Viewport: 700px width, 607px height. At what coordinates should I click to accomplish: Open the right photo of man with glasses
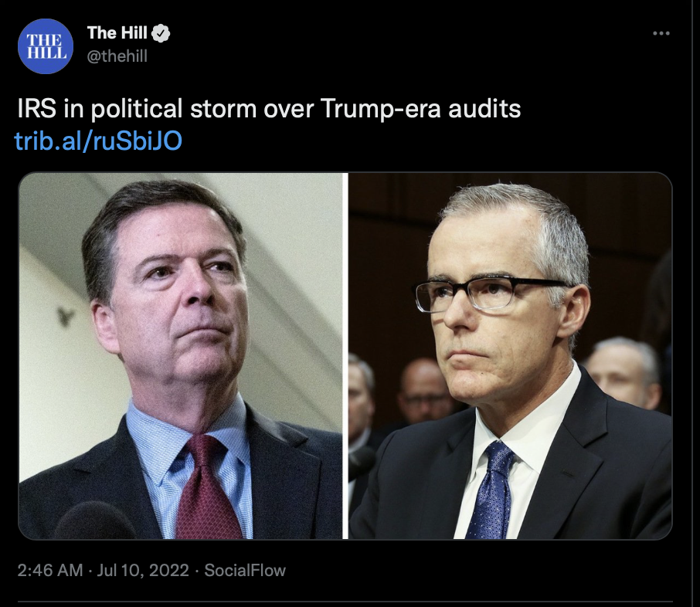click(510, 356)
